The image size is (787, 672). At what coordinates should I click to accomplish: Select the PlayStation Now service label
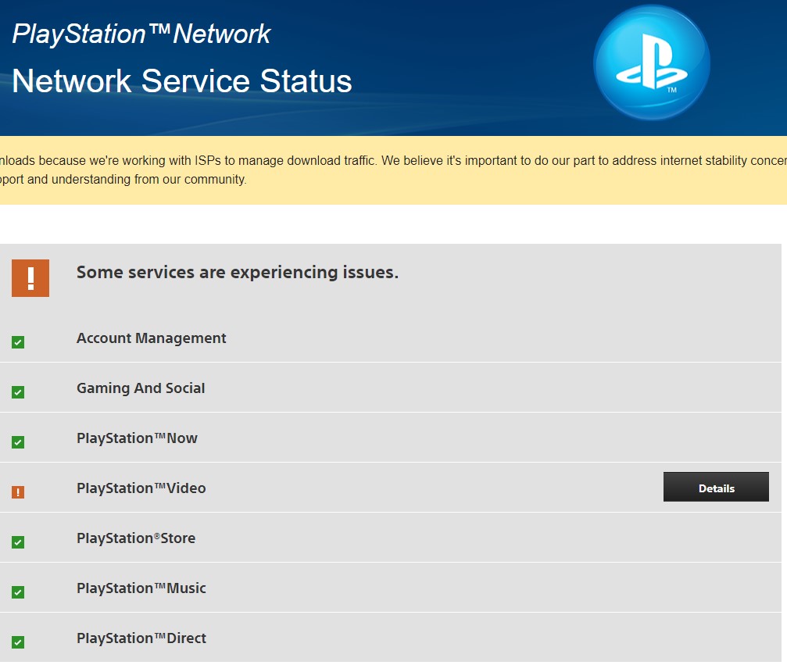pos(137,438)
